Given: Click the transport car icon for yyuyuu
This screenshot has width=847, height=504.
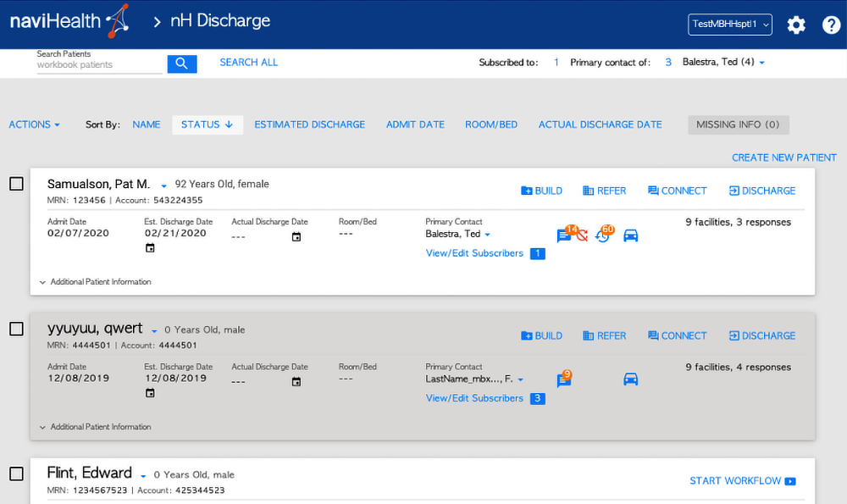Looking at the screenshot, I should [x=630, y=379].
